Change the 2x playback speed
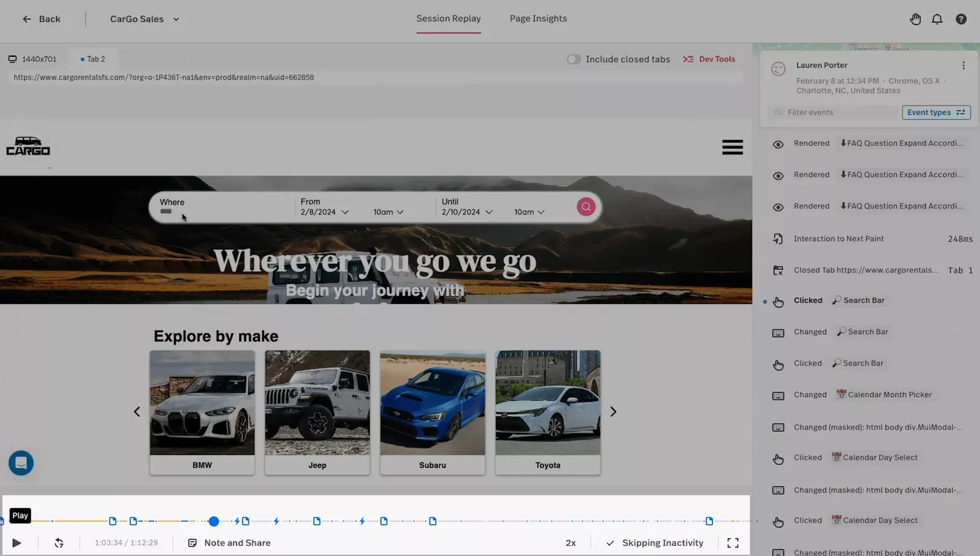 point(570,543)
